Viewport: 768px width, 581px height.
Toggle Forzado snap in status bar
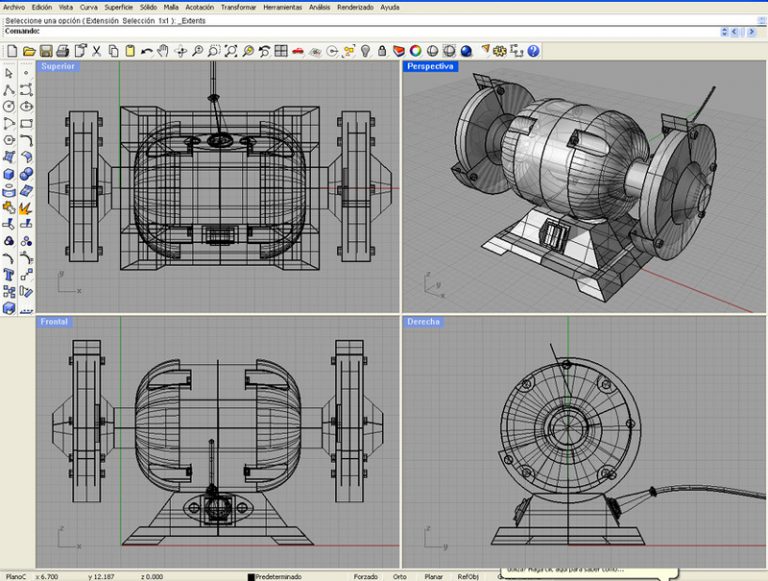(x=364, y=576)
